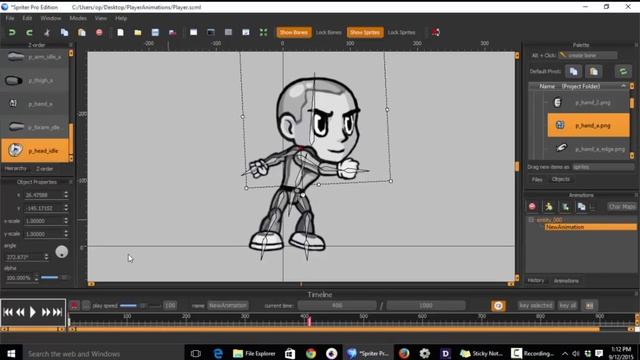Click the x position input field
The width and height of the screenshot is (640, 360).
pos(43,195)
